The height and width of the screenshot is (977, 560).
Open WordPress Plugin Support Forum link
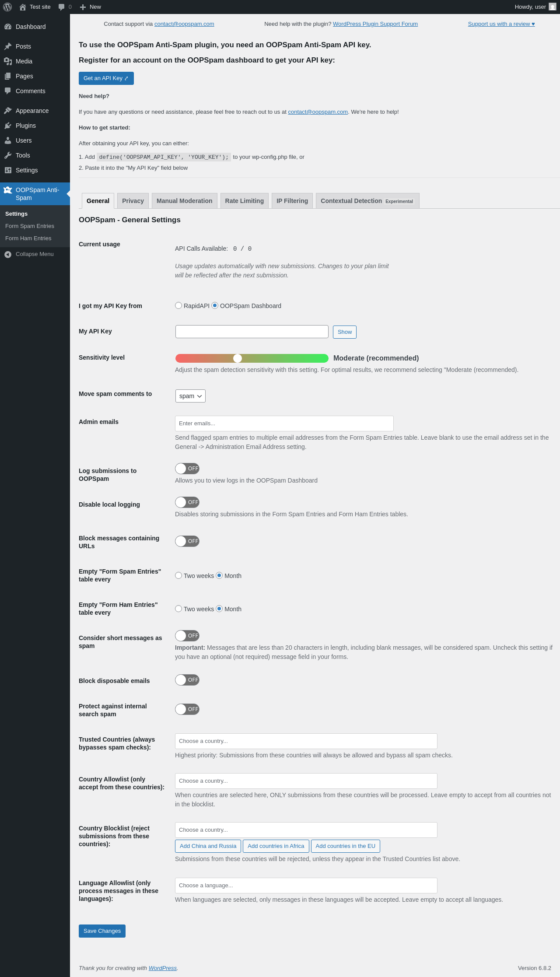coord(375,24)
